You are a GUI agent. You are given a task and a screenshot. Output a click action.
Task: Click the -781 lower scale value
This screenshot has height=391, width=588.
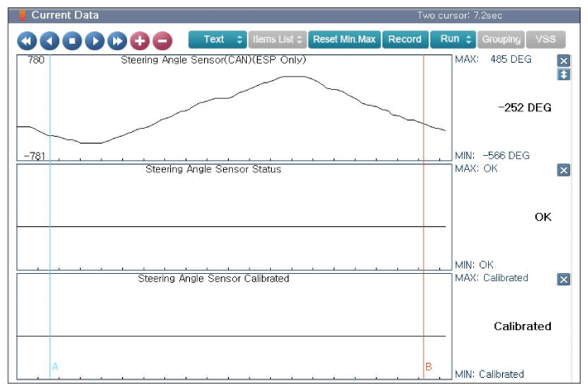(x=35, y=156)
